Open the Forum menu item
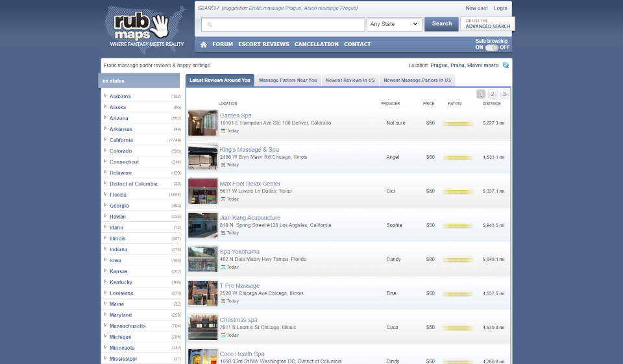 [223, 44]
